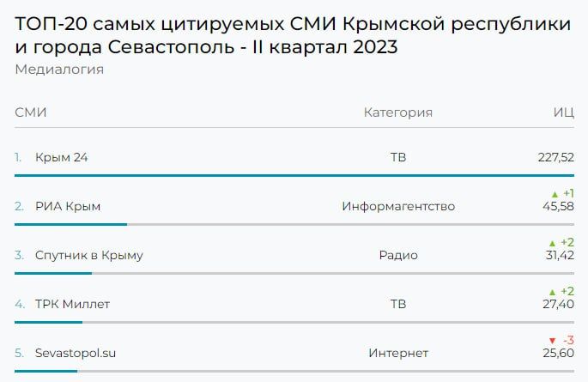Click the green up arrow beside РИА Крым

coord(555,193)
